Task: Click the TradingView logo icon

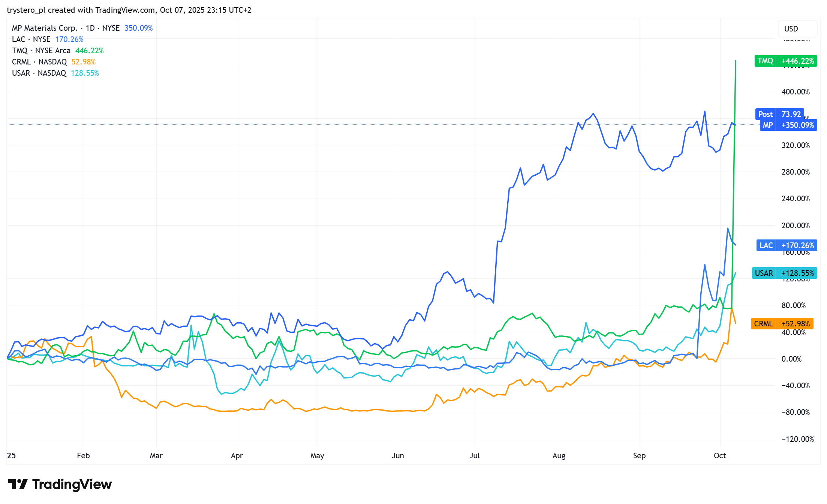Action: click(x=17, y=484)
